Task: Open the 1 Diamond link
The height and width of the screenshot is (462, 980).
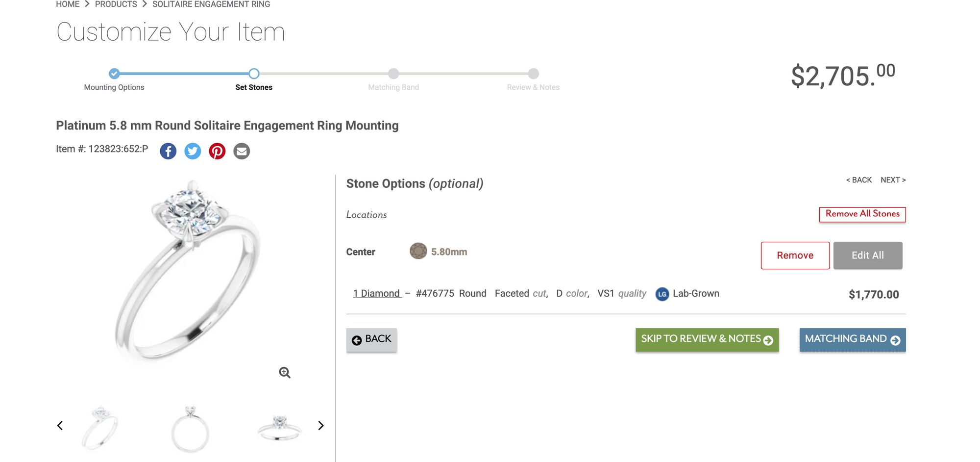Action: click(x=377, y=293)
